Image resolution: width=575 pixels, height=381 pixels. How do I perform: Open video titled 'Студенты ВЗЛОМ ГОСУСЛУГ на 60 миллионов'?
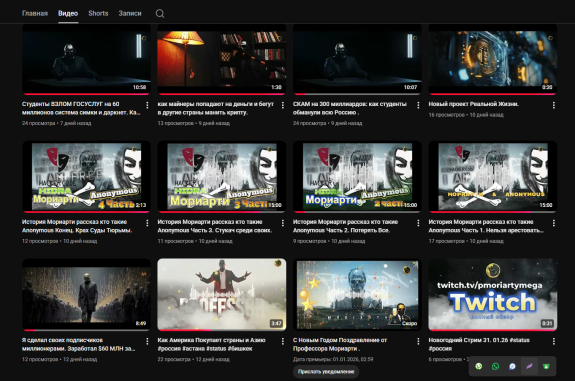pos(81,108)
